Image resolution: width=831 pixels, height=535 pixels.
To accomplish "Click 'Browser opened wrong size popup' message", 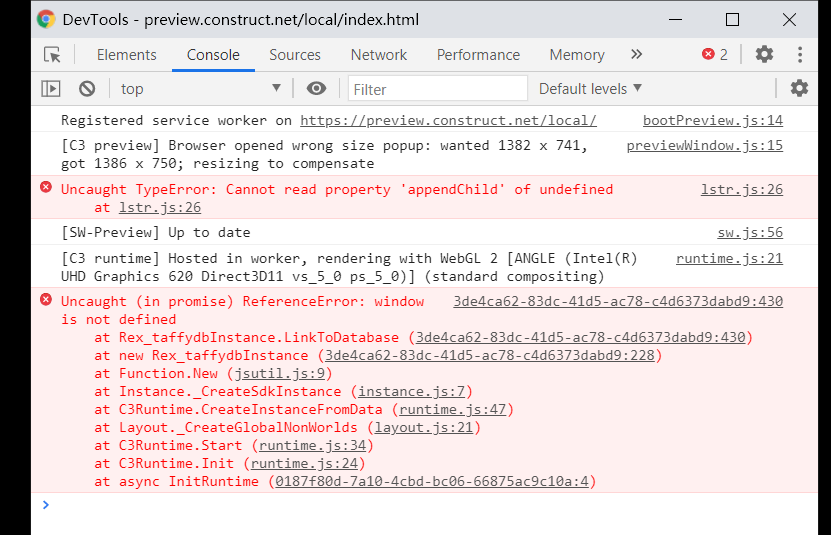I will point(324,154).
